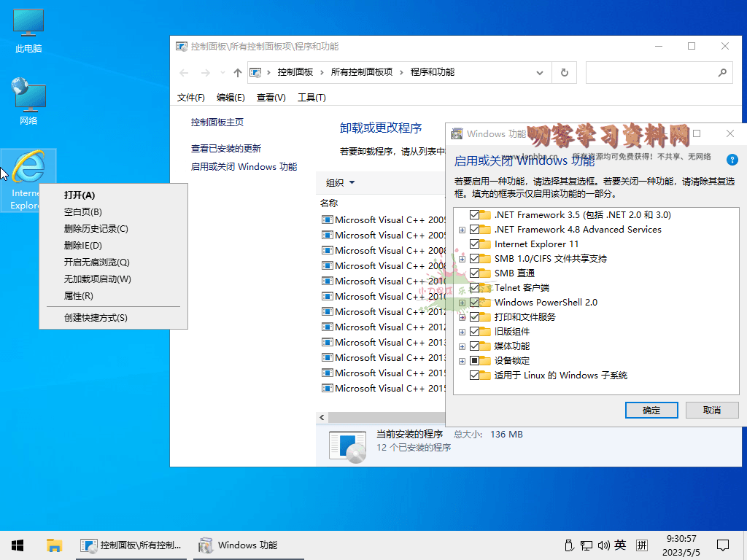Open 此电脑 from the desktop
This screenshot has width=747, height=560.
(27, 29)
